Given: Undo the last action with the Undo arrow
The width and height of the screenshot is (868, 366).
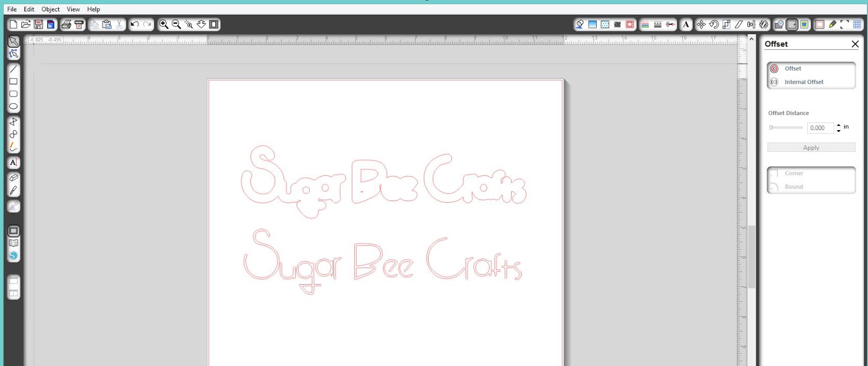Looking at the screenshot, I should (135, 24).
